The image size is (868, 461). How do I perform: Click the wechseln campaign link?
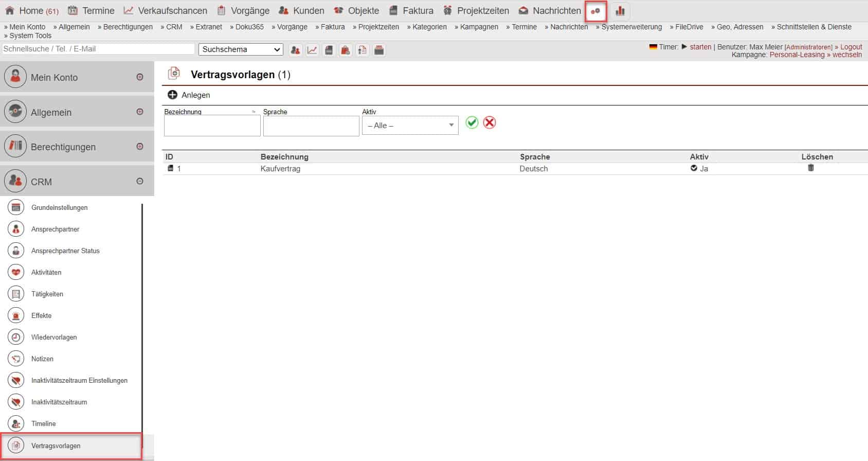tap(847, 55)
